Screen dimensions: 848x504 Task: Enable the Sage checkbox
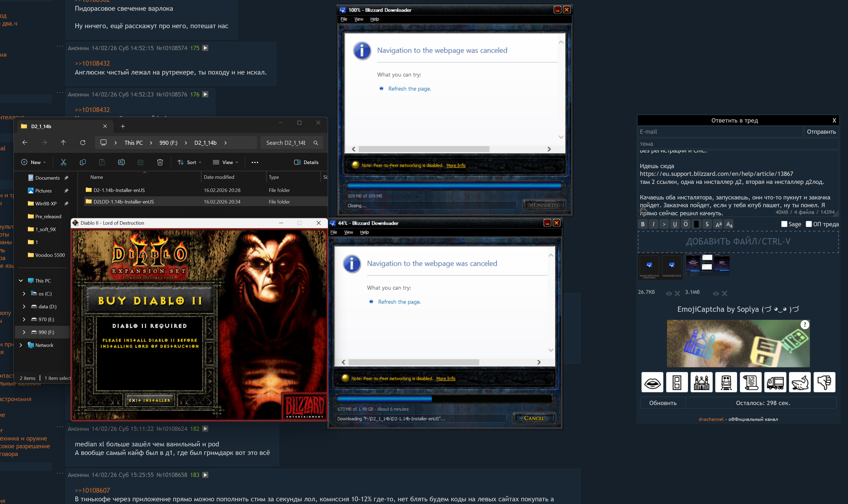(784, 224)
